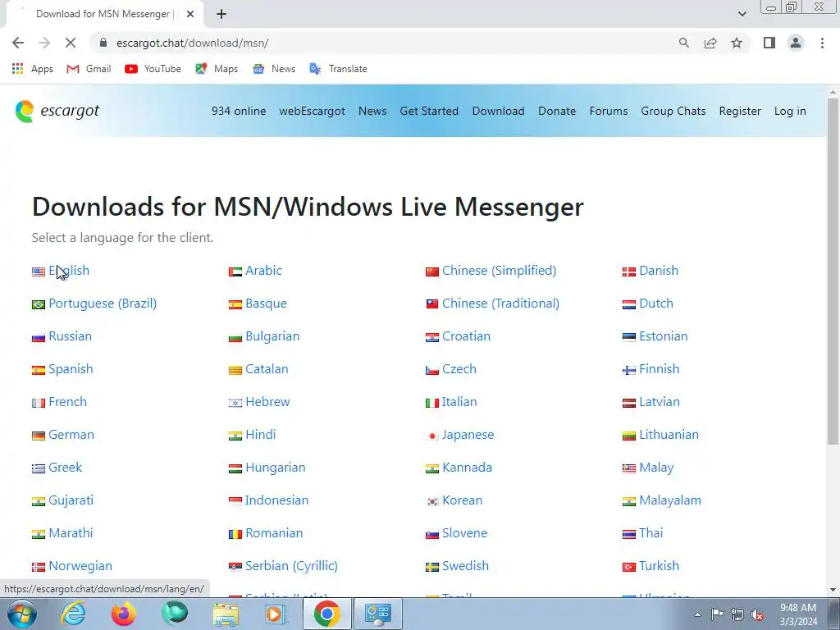Open the Apps bookmark shortcut
840x630 pixels.
click(x=32, y=69)
